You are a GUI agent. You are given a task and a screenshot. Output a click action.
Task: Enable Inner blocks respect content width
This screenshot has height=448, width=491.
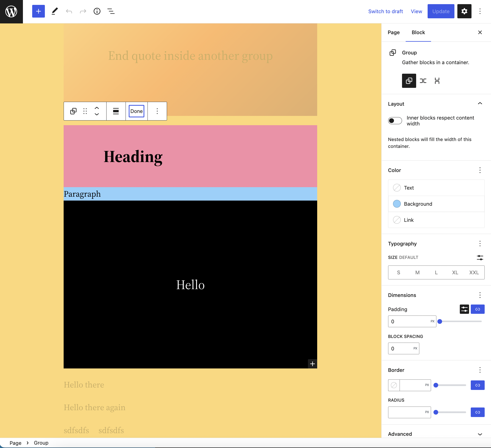[395, 121]
